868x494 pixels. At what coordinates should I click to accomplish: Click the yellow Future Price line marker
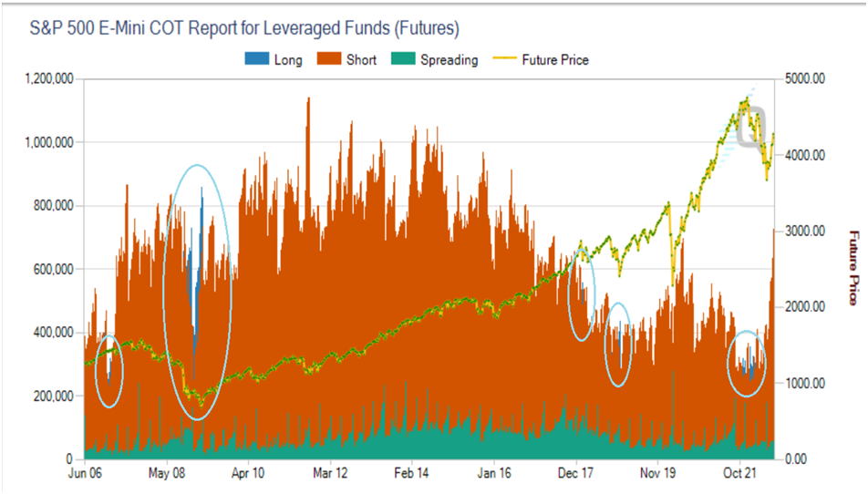click(504, 57)
